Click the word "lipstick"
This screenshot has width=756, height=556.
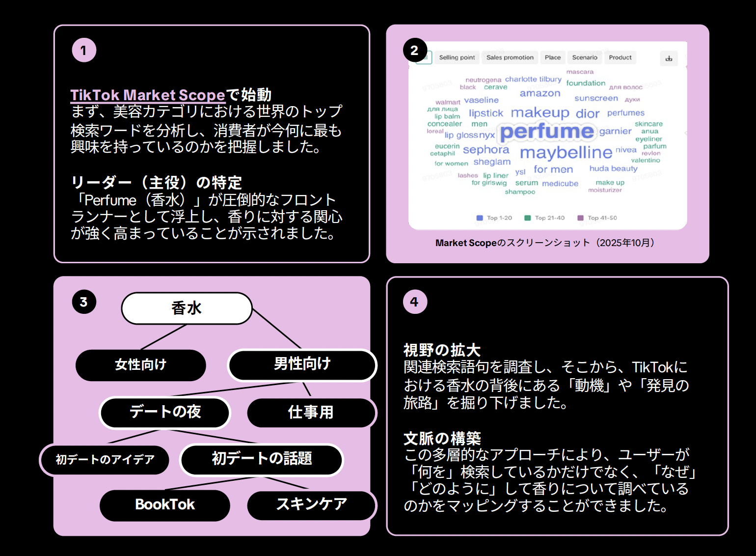(486, 113)
